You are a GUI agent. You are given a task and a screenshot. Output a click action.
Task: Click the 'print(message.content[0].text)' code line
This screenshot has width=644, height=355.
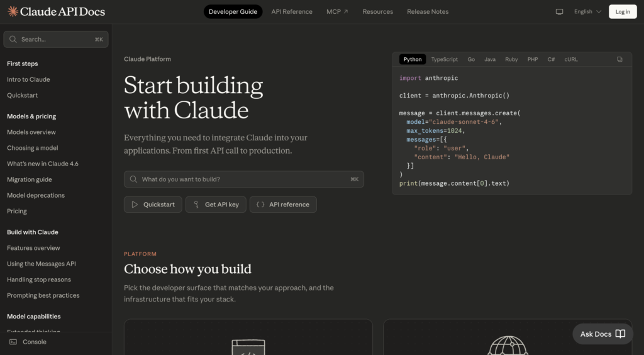coord(454,183)
